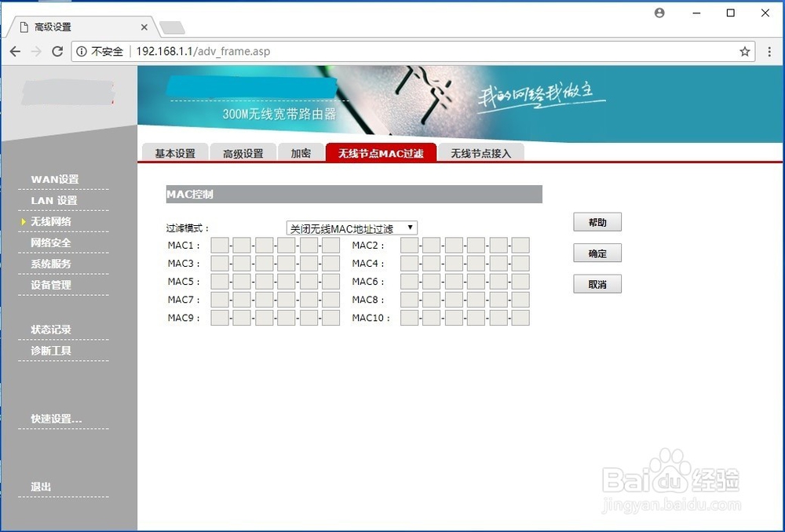Click the 过滤模式 label text
This screenshot has width=785, height=532.
[x=188, y=228]
